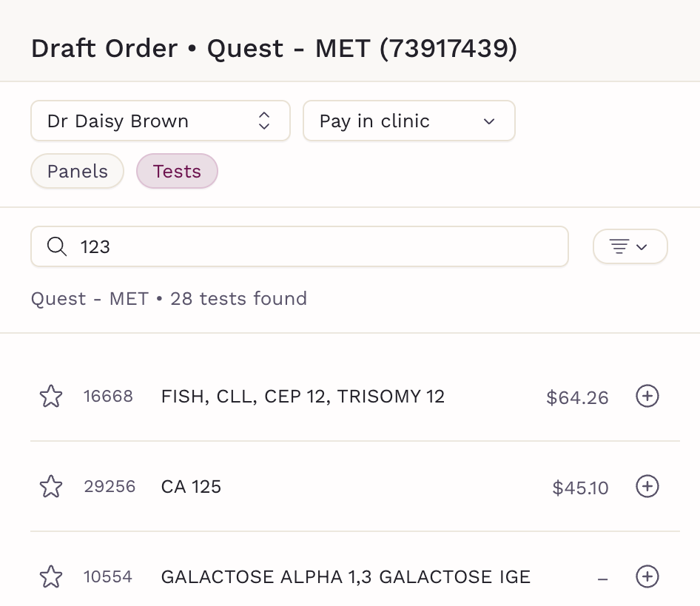Select GALACTOSE ALPHA 1,3 GALACTOSE IGE test
The height and width of the screenshot is (606, 700).
[346, 576]
